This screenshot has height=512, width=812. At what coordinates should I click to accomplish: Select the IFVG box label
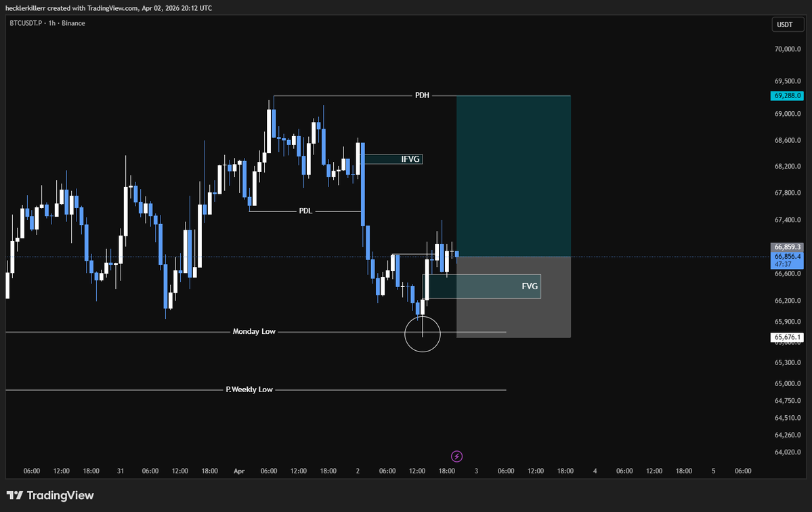[410, 159]
